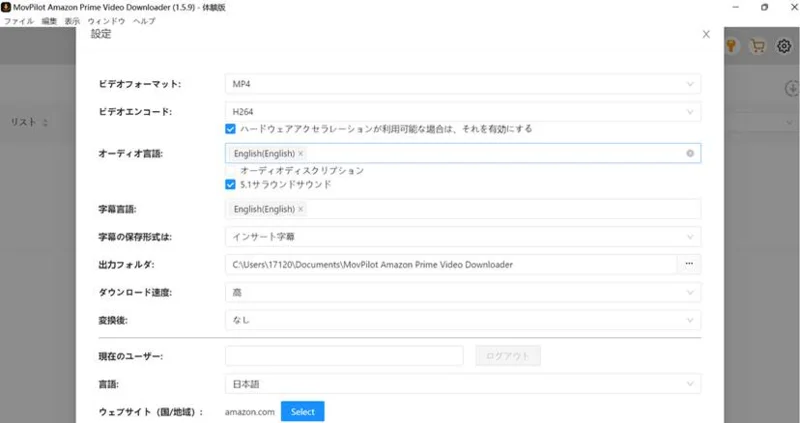800x423 pixels.
Task: Open the オーディオ言語 multi-select box
Action: coord(463,153)
